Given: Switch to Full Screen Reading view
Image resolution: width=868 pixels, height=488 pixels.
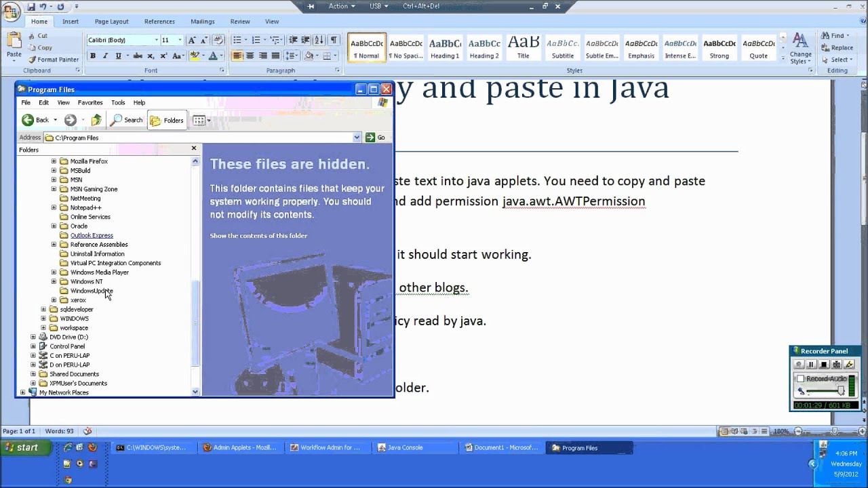Looking at the screenshot, I should pyautogui.click(x=736, y=431).
